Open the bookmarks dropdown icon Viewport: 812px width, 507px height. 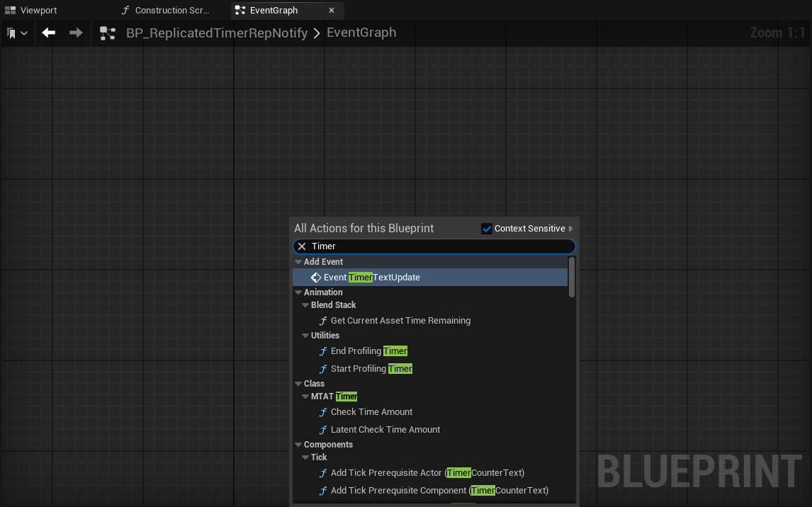17,33
